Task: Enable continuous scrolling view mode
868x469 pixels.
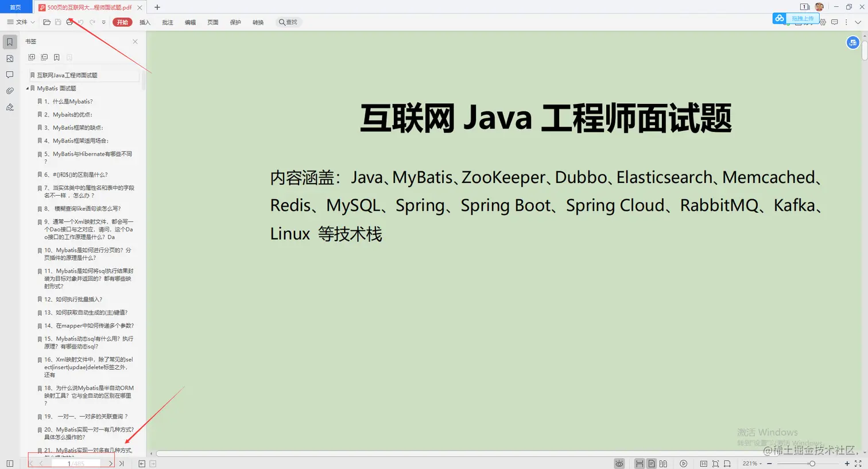Action: [640, 463]
